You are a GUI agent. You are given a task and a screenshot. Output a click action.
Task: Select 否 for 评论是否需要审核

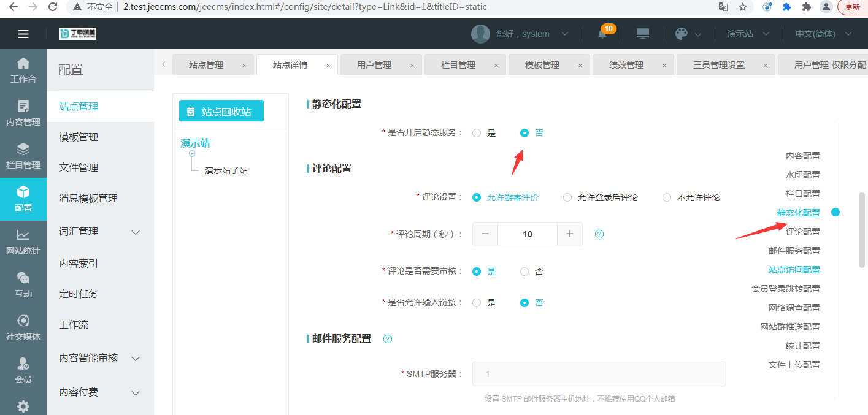524,272
